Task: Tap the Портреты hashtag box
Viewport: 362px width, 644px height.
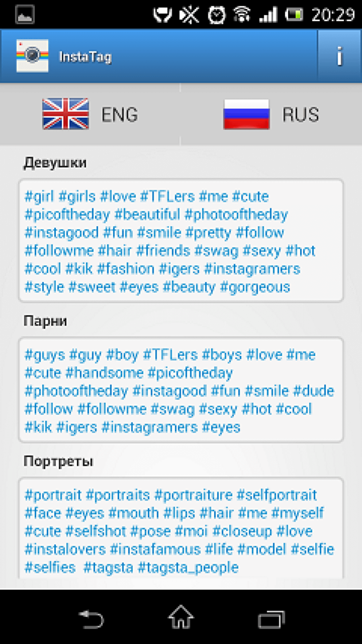Action: (x=181, y=528)
